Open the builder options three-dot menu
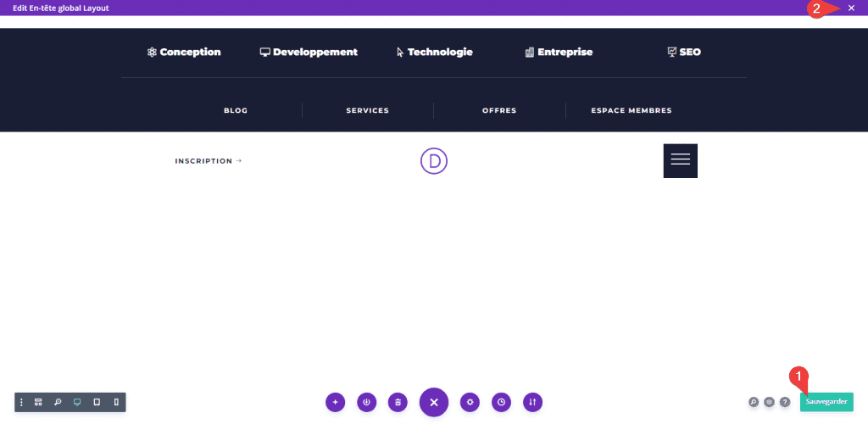This screenshot has width=868, height=424. click(x=21, y=403)
